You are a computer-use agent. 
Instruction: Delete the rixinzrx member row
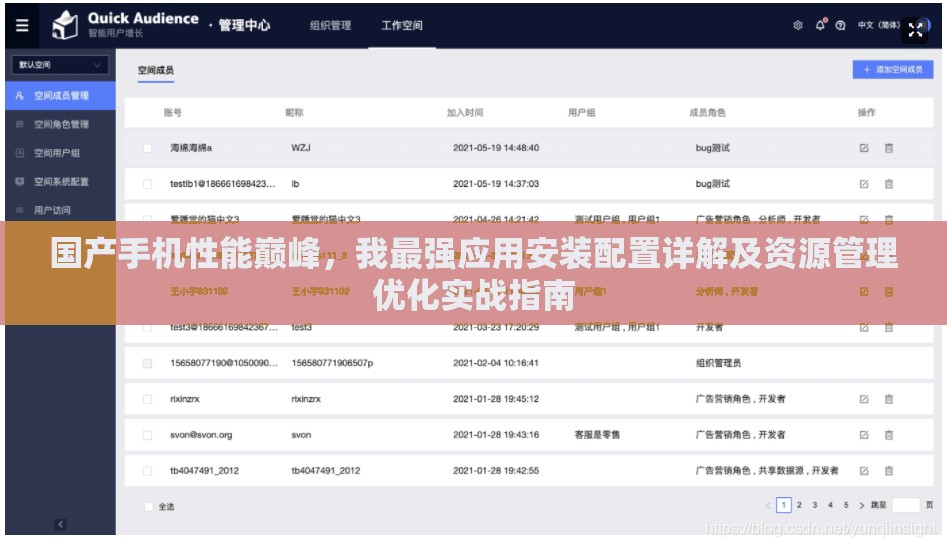click(x=888, y=399)
